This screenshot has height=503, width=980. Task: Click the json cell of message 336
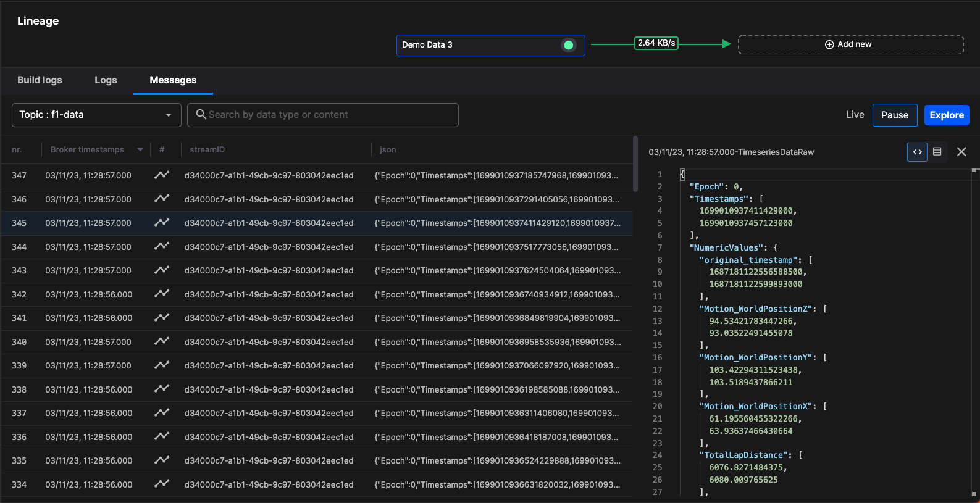tap(496, 437)
